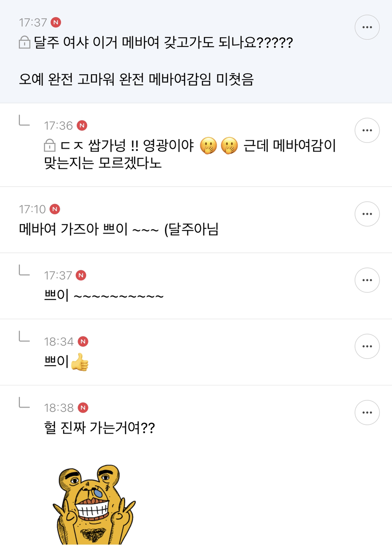Open the yellow bear sticker image
392x547 pixels.
click(94, 505)
